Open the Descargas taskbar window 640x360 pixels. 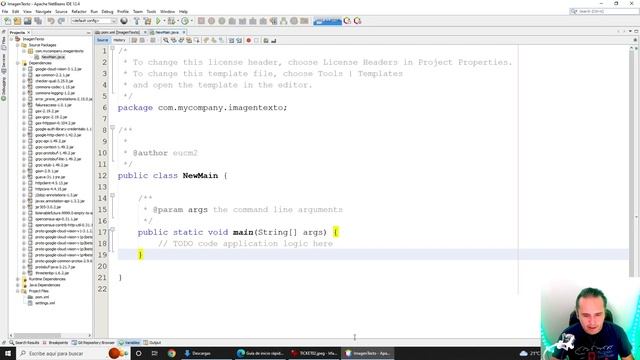pyautogui.click(x=206, y=353)
